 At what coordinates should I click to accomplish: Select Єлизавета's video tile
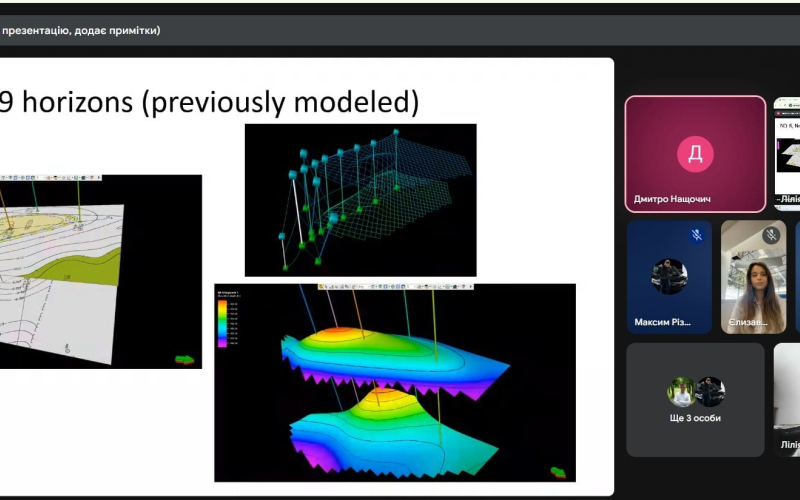tap(753, 277)
